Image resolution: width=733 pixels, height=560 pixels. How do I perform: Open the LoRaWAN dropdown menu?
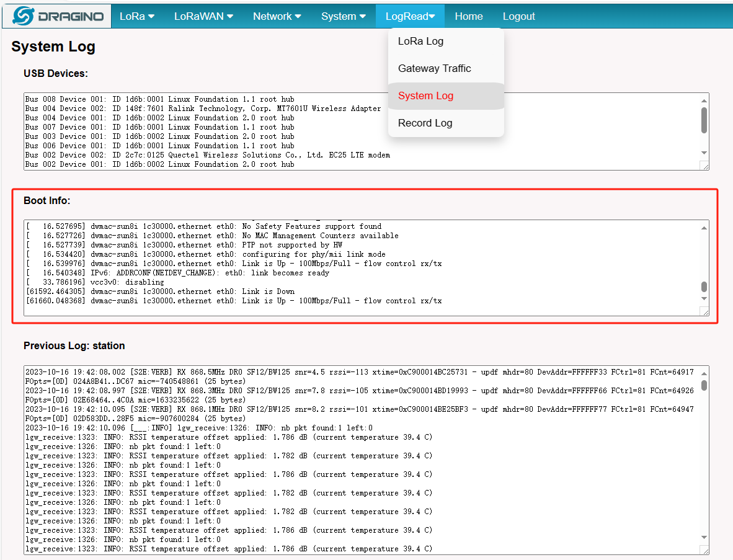[204, 16]
